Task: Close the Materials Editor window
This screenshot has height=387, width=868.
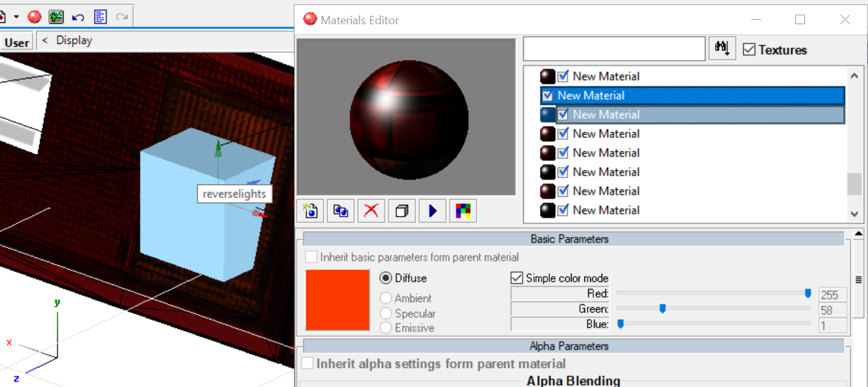Action: click(x=845, y=20)
